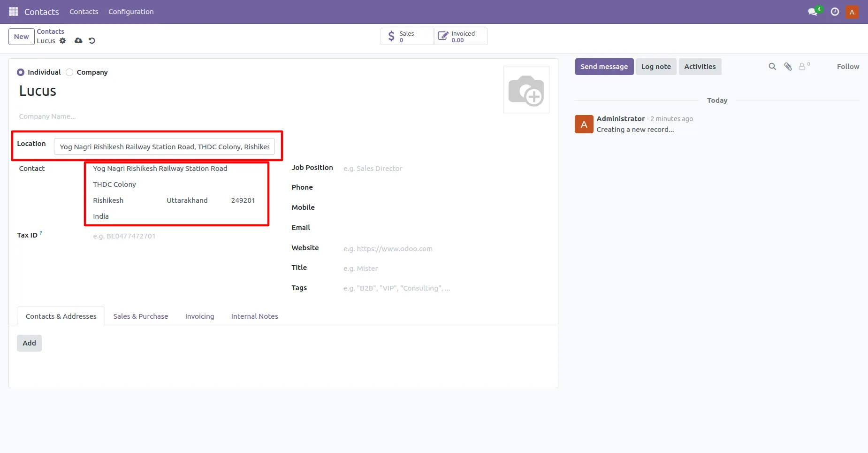Search messages with magnifier icon in chatter
Viewport: 868px width, 453px height.
coord(772,67)
